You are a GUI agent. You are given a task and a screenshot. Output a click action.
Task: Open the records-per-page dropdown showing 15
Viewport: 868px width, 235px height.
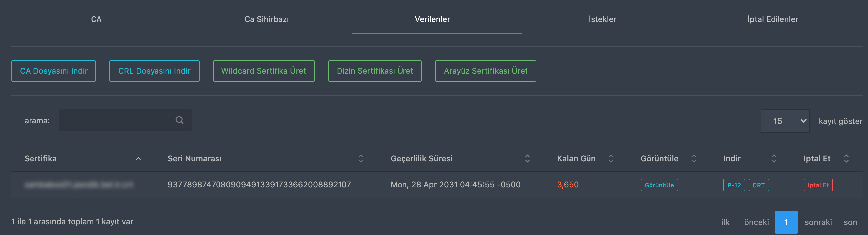pyautogui.click(x=785, y=121)
